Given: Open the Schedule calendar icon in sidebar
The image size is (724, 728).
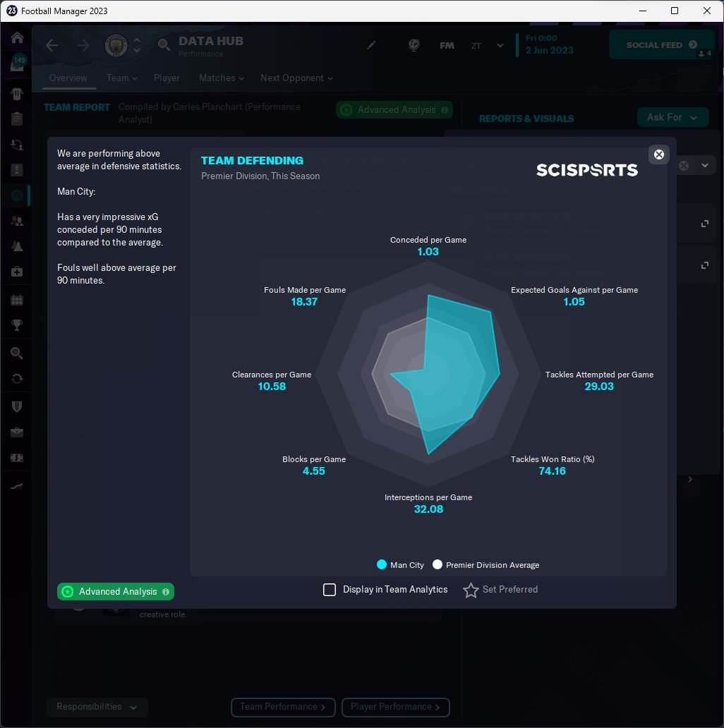Looking at the screenshot, I should coord(17,300).
